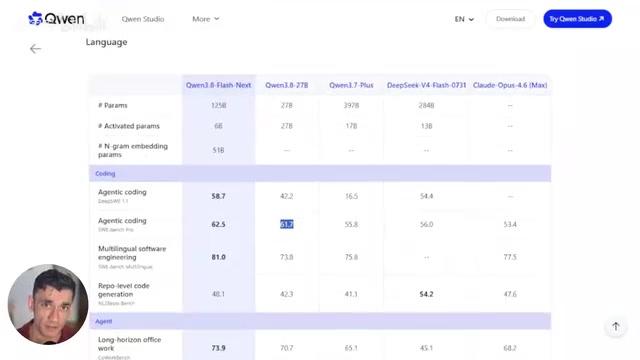
Task: Click the Coding section row
Action: [320, 173]
